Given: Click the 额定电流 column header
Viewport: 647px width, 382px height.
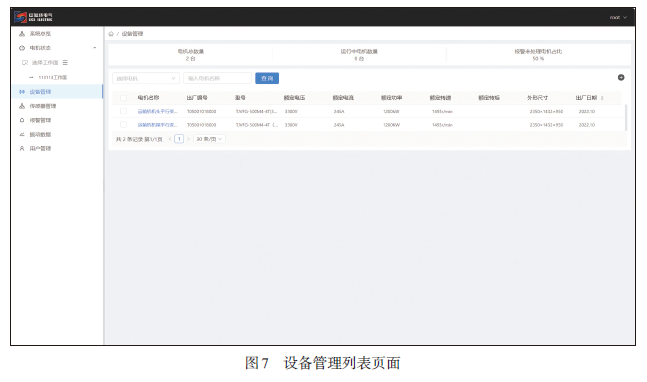Looking at the screenshot, I should coord(343,98).
